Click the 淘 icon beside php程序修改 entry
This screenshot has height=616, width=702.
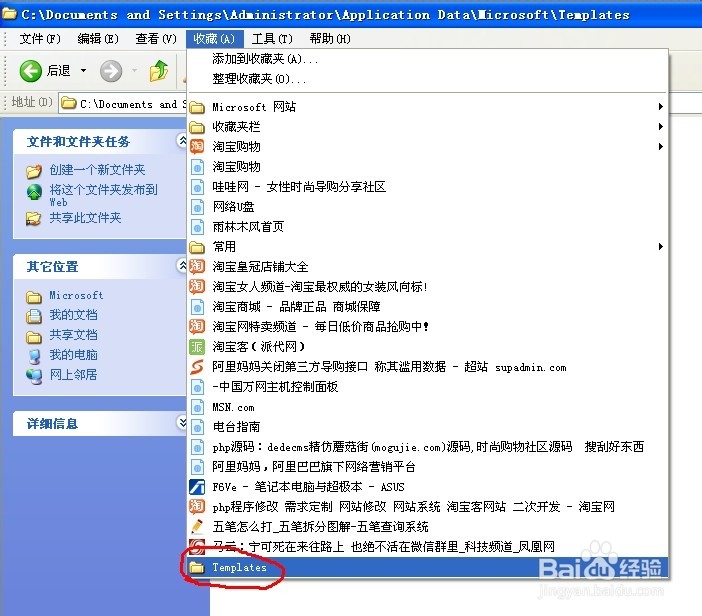pyautogui.click(x=197, y=506)
